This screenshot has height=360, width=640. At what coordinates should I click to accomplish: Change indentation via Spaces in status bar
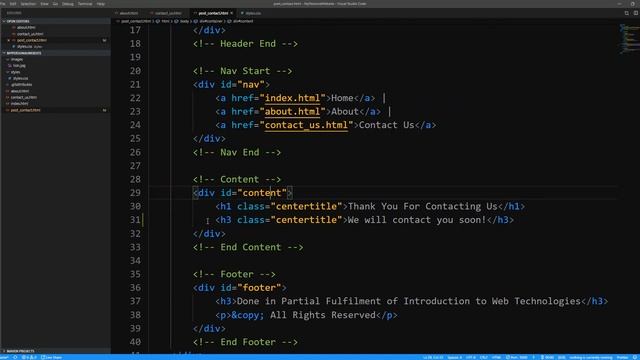[x=455, y=357]
